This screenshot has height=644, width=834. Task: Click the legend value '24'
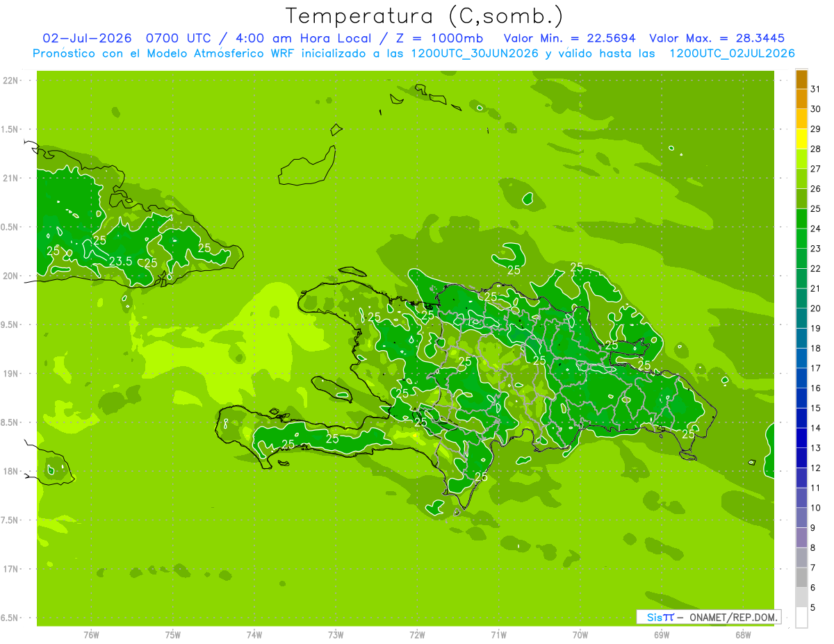pos(816,229)
